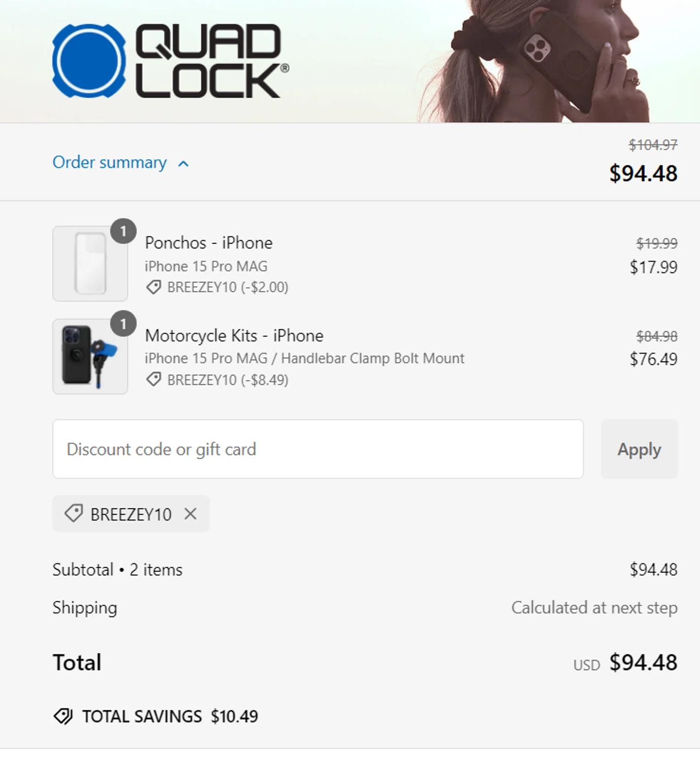Click the Order summary chevron arrow
Image resolution: width=700 pixels, height=761 pixels.
[184, 163]
